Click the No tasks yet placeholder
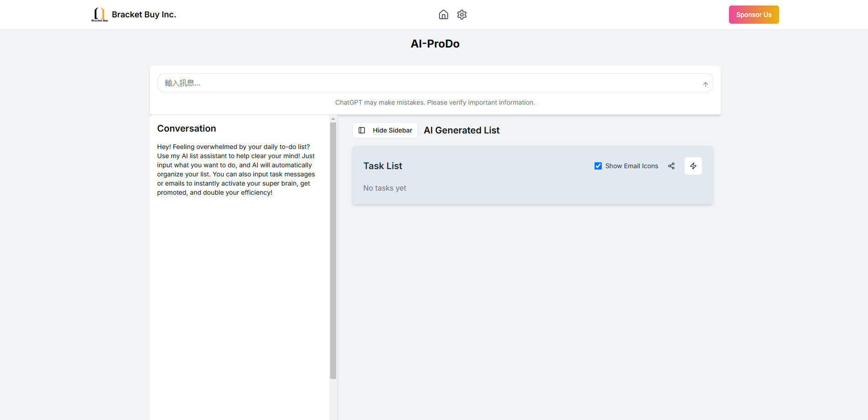 tap(385, 188)
